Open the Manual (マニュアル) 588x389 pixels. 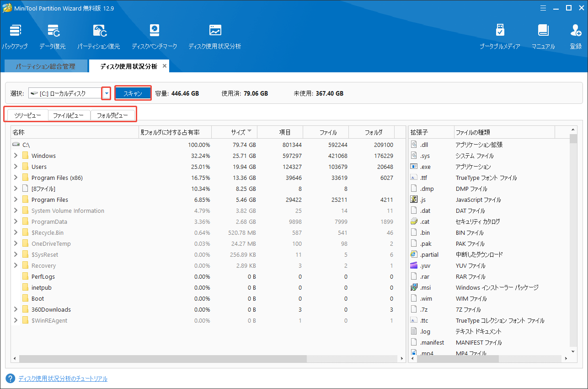pyautogui.click(x=543, y=37)
